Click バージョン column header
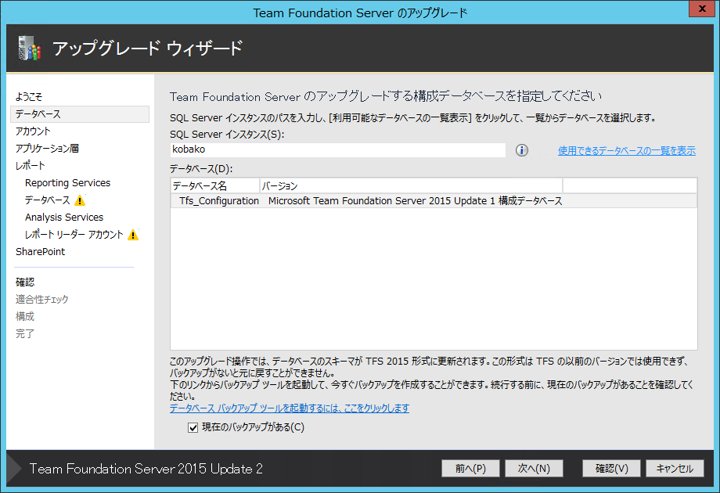720x493 pixels. pyautogui.click(x=411, y=186)
